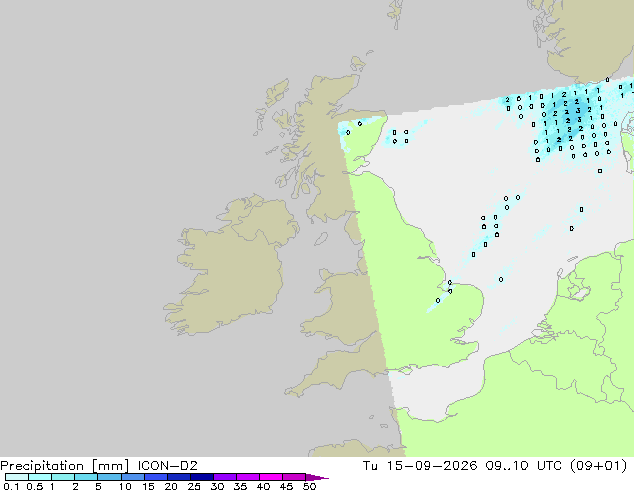Viewport: 634px width, 490px height.
Task: Pick the 30–35 mm violet legend swatch
Action: pyautogui.click(x=225, y=477)
